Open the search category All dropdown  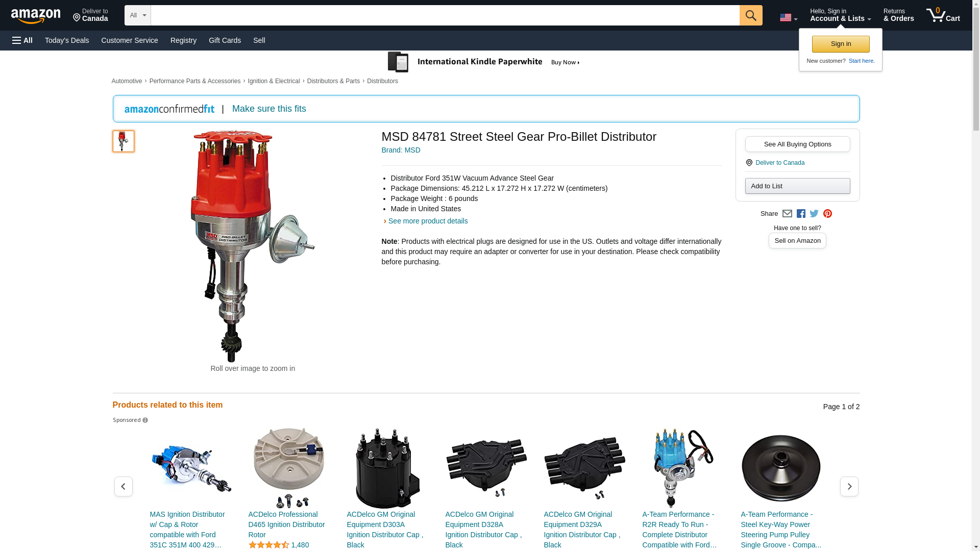point(137,15)
